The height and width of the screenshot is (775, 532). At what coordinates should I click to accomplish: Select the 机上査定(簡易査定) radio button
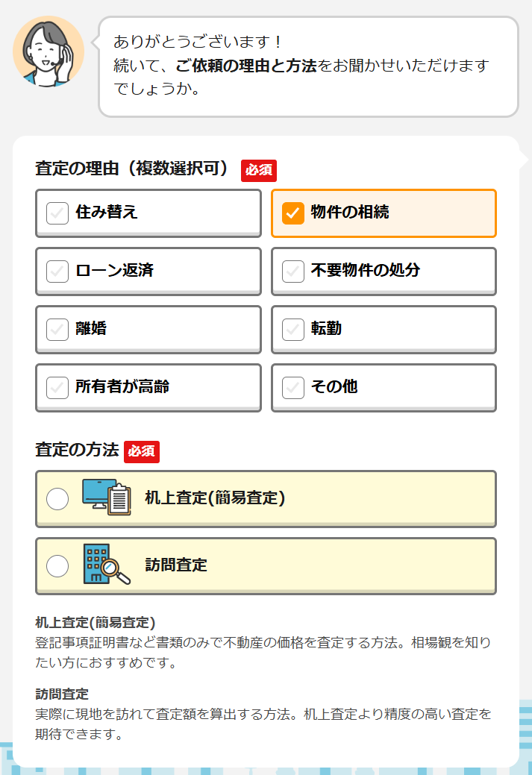(x=57, y=498)
